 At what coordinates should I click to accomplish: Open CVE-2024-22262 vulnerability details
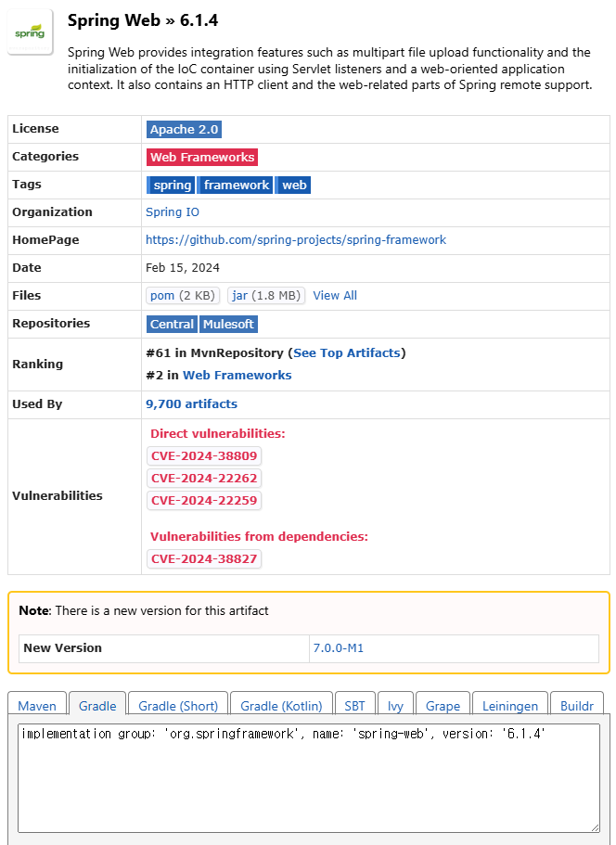204,478
